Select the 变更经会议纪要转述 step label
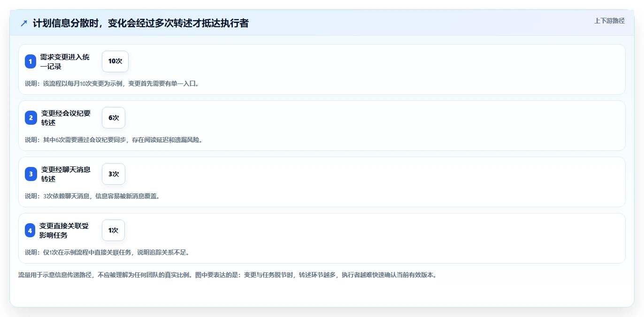This screenshot has height=317, width=644. 66,118
